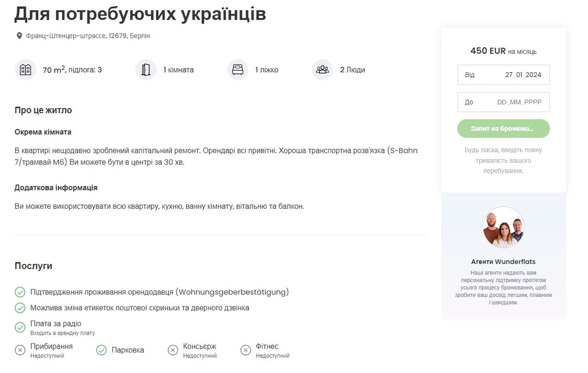Click the green checkmark beside Парковка
The image size is (588, 373).
click(x=101, y=350)
